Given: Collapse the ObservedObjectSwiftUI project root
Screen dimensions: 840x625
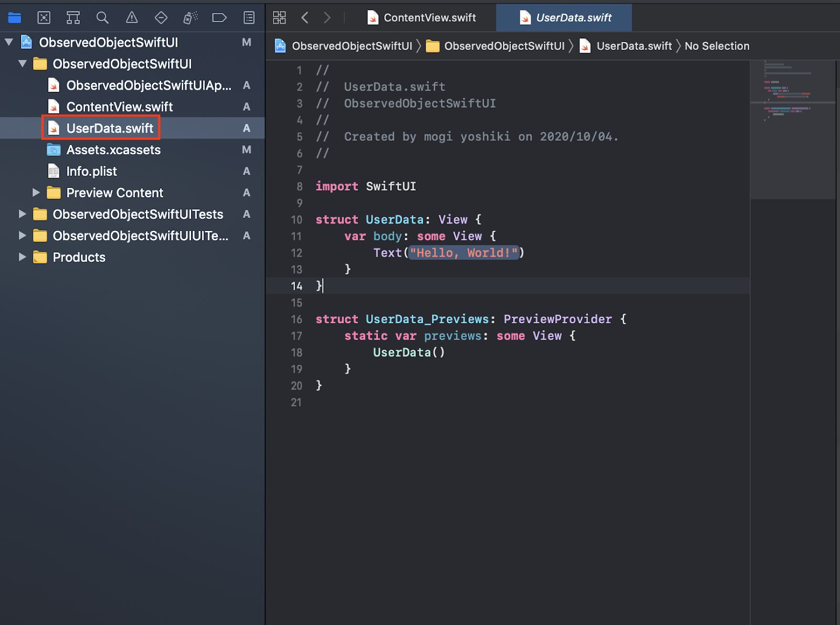Looking at the screenshot, I should [x=9, y=42].
